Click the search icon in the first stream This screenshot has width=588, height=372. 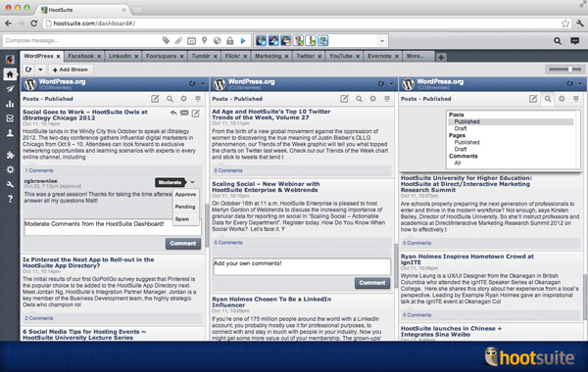pos(170,99)
